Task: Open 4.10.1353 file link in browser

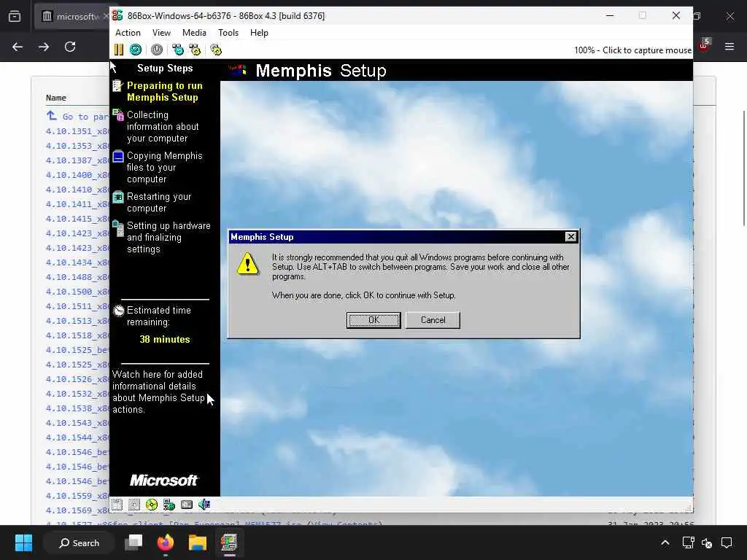Action: coord(77,146)
